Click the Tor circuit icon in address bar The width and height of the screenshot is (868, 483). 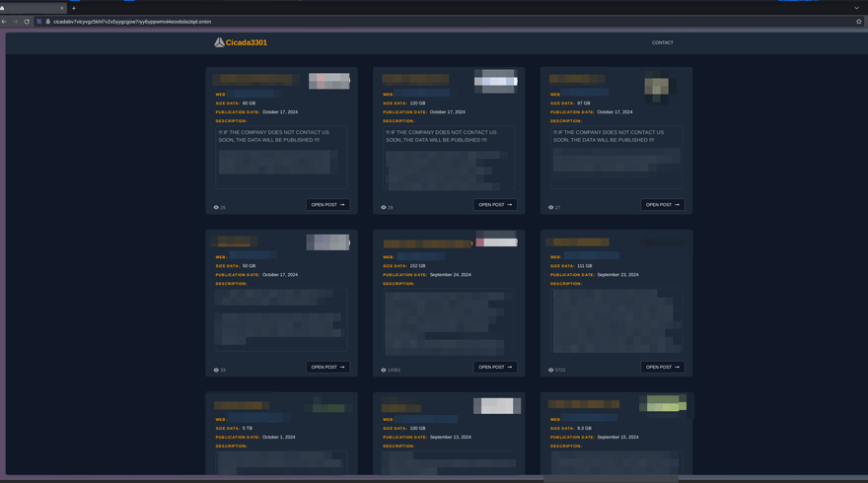click(x=38, y=22)
